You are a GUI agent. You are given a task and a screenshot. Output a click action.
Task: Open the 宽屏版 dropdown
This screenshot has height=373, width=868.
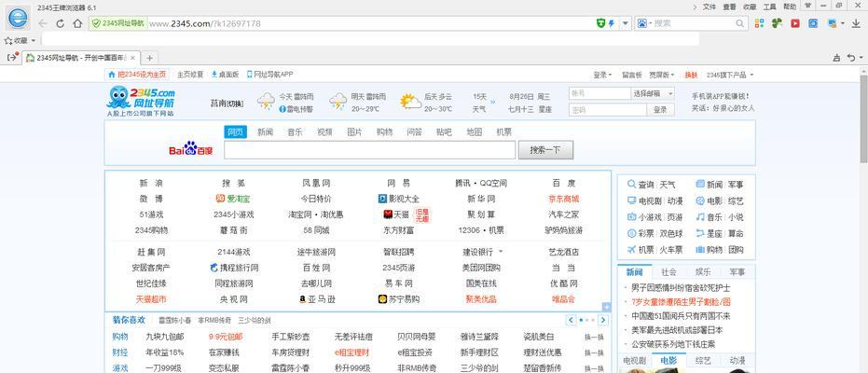click(662, 75)
